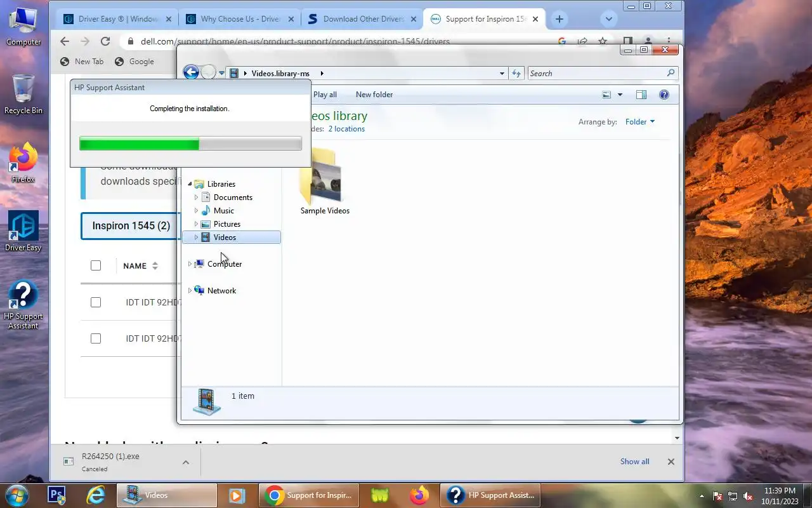Click the Chrome back arrow
Viewport: 812px width, 508px height.
(65, 41)
